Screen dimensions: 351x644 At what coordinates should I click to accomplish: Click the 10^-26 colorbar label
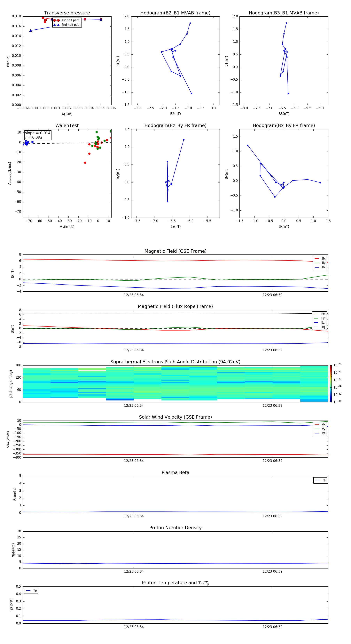[337, 365]
